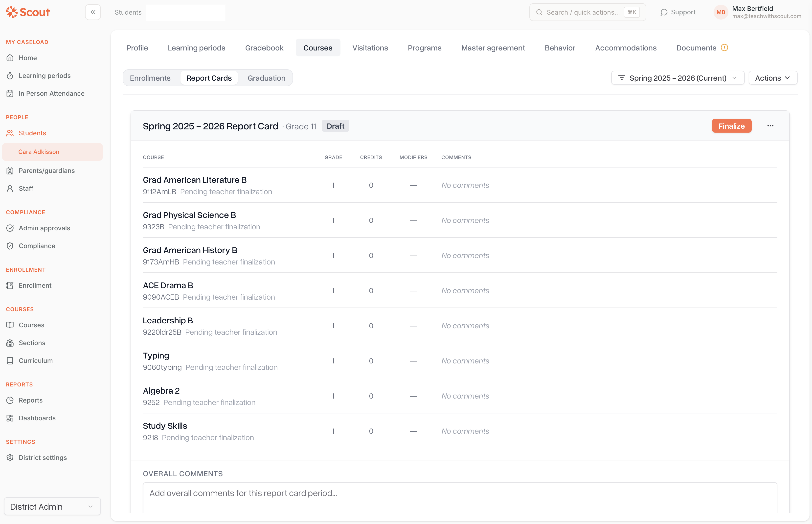
Task: Click the District settings gear icon
Action: click(x=10, y=457)
